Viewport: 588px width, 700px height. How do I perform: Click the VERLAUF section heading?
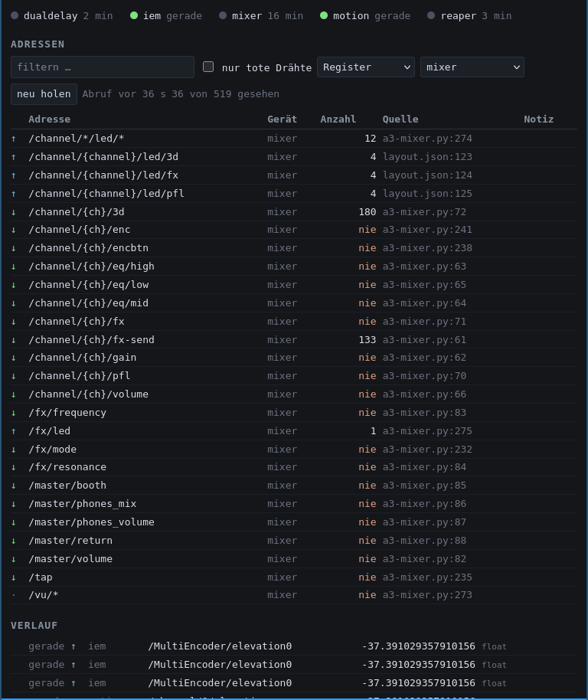(34, 626)
